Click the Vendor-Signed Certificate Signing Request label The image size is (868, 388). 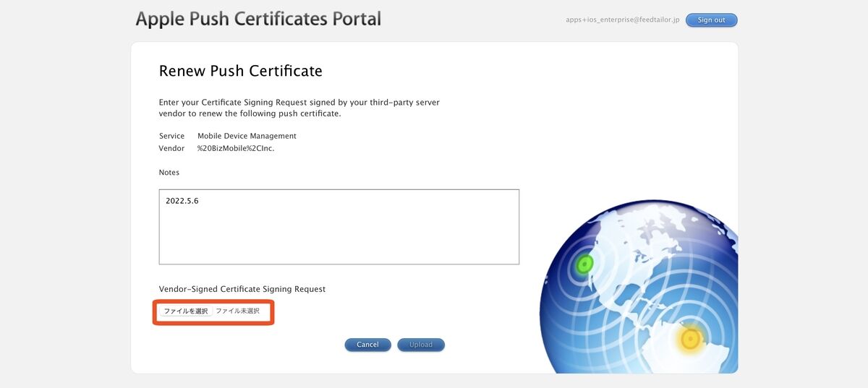(242, 289)
